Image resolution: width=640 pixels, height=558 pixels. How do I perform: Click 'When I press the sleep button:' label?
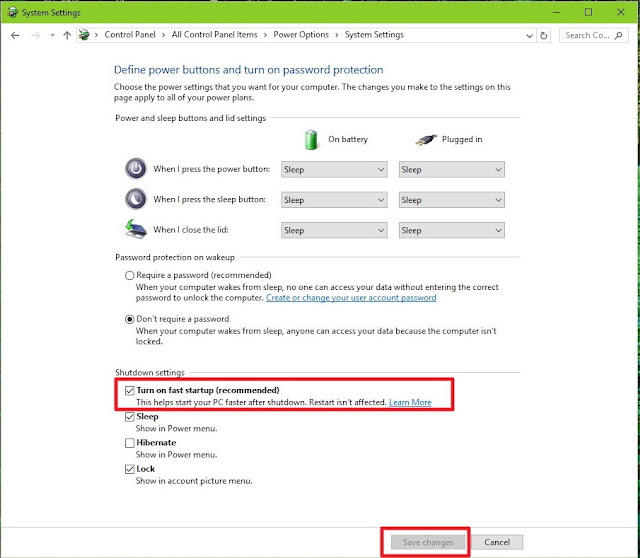[x=209, y=199]
